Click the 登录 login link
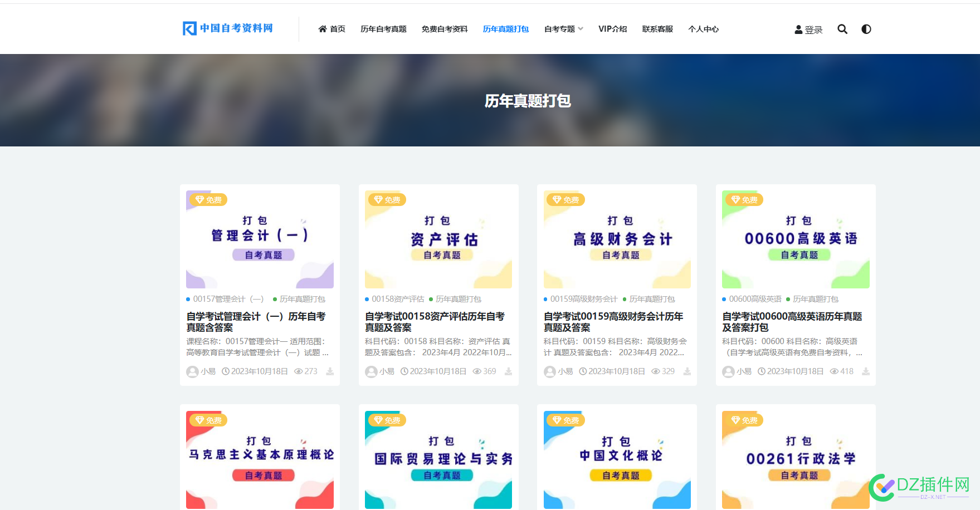Image resolution: width=980 pixels, height=510 pixels. coord(808,30)
